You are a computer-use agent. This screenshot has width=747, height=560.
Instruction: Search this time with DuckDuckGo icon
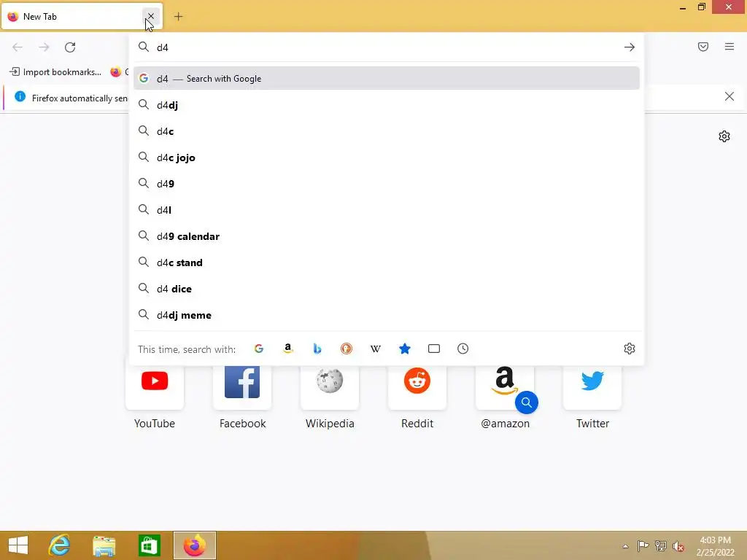[x=347, y=349]
